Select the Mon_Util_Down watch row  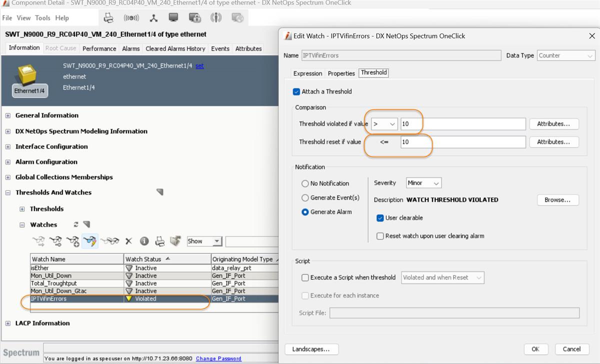pyautogui.click(x=154, y=275)
